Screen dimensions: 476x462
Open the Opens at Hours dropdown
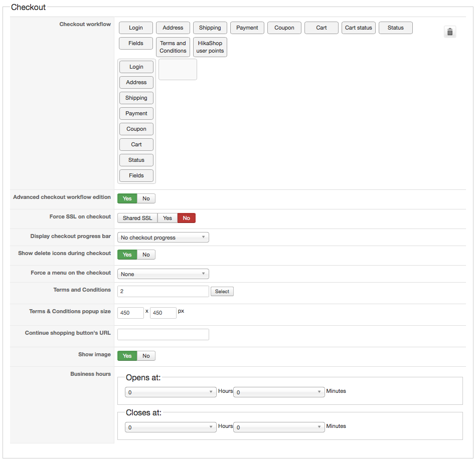pyautogui.click(x=171, y=392)
